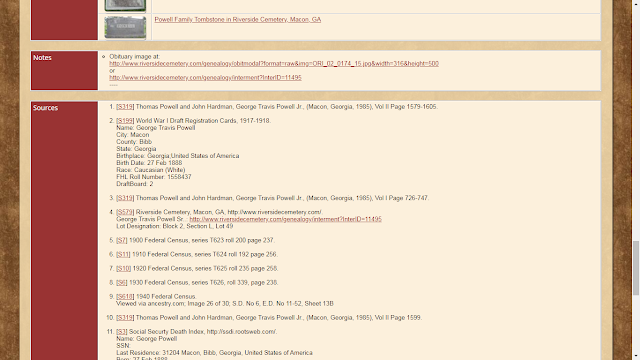Open the S579 Riverside Cemetery source
This screenshot has height=360, width=640.
[125, 212]
